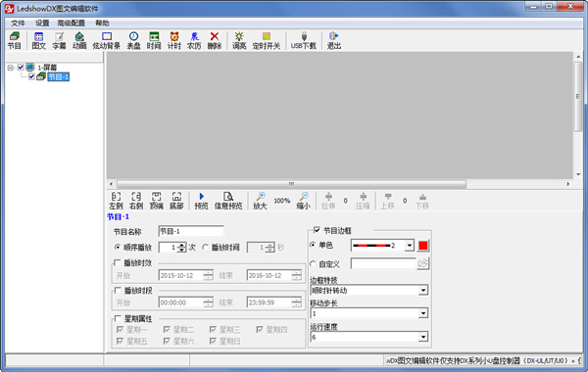The width and height of the screenshot is (588, 372).
Task: Add a 图文 image-text region
Action: pos(38,40)
